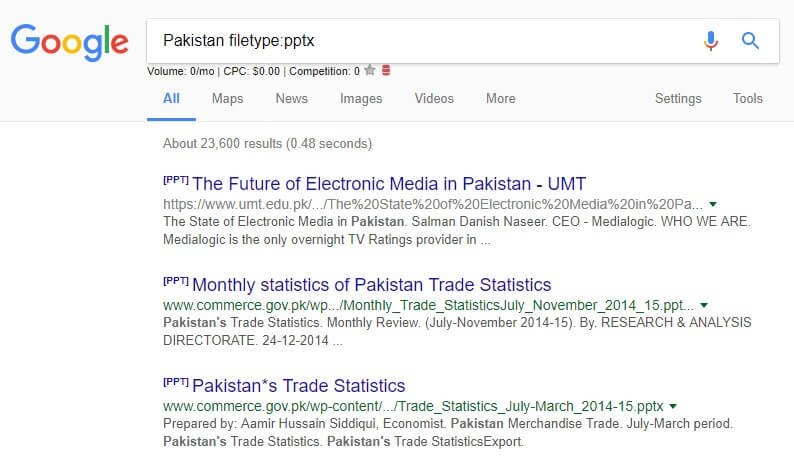Click inside the search query text field
This screenshot has width=794, height=463.
pos(420,41)
